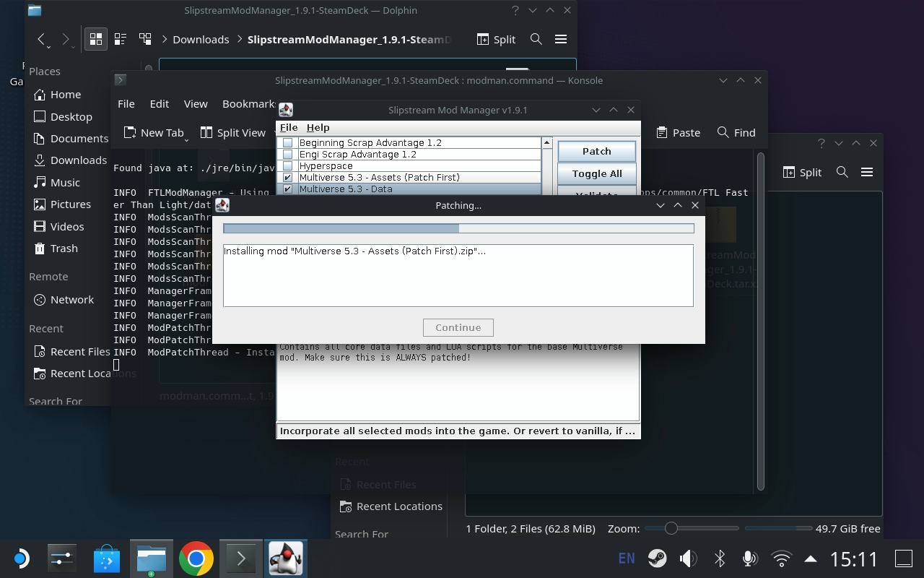Uncheck Multiverse 5.3 - Assets (Patch First)
924x578 pixels.
click(288, 177)
